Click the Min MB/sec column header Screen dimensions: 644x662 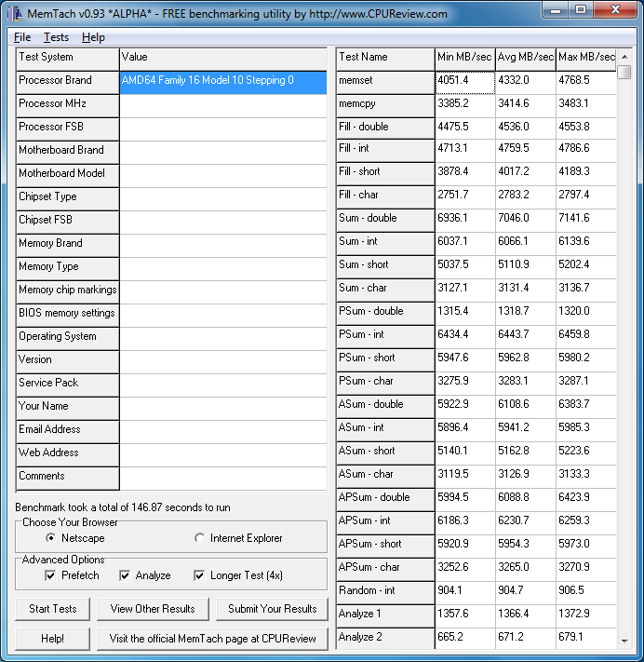464,59
